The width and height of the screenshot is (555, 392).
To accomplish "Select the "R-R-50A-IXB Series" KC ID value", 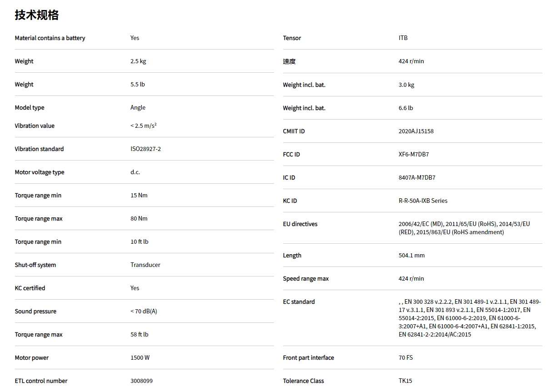I will 423,201.
